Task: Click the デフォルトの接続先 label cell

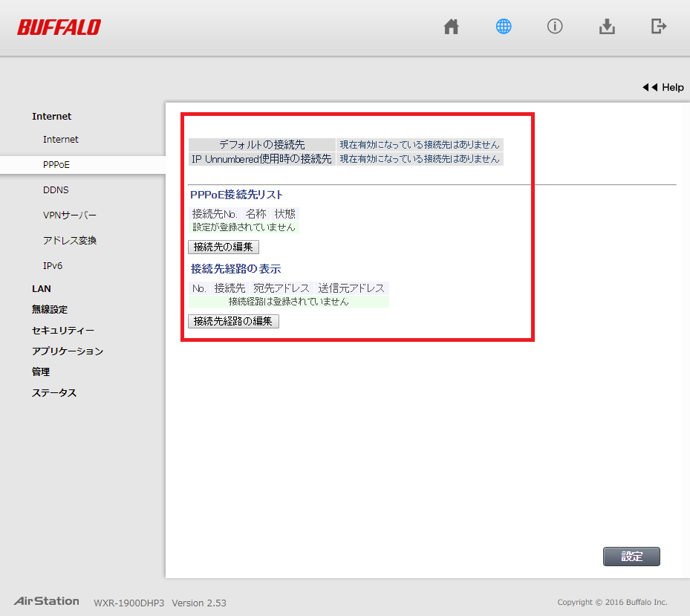Action: pos(262,144)
